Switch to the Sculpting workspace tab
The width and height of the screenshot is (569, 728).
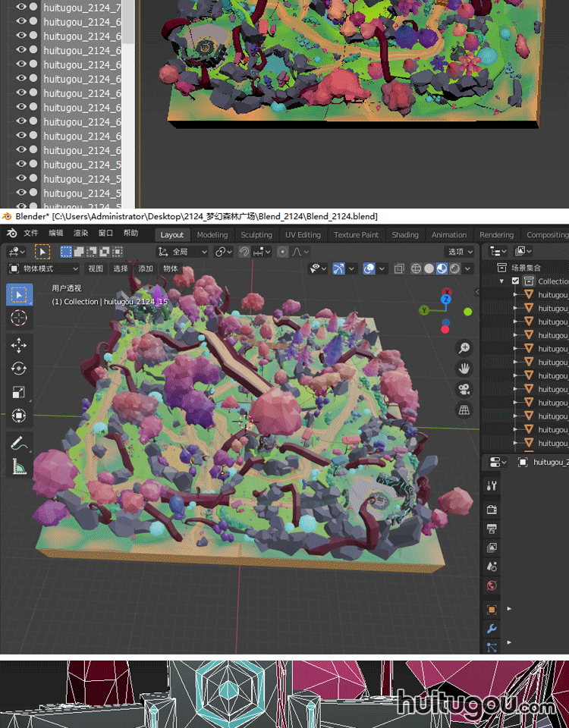click(256, 235)
